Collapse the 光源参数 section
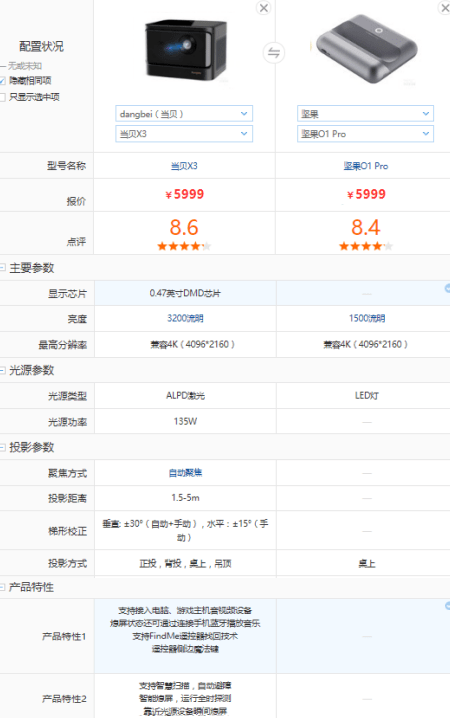 tap(3, 370)
